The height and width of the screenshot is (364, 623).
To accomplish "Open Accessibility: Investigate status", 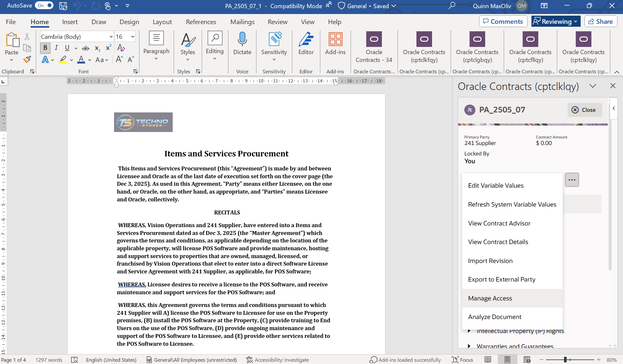I will (278, 360).
